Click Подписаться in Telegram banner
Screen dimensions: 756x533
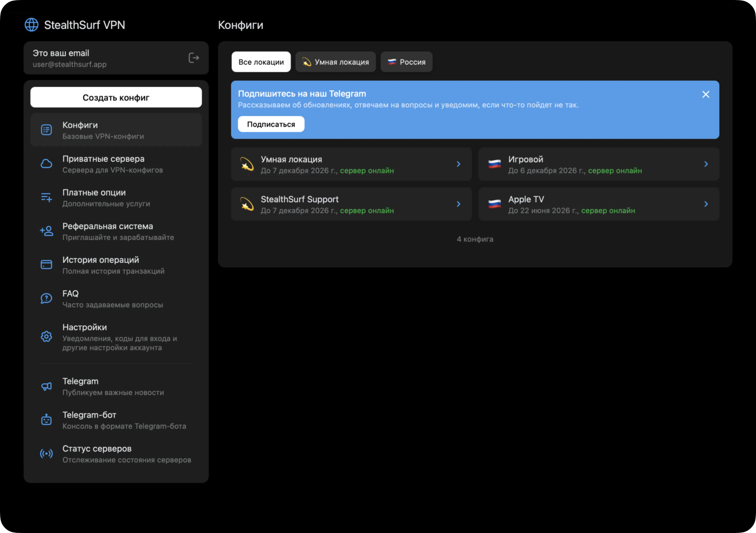pyautogui.click(x=271, y=124)
